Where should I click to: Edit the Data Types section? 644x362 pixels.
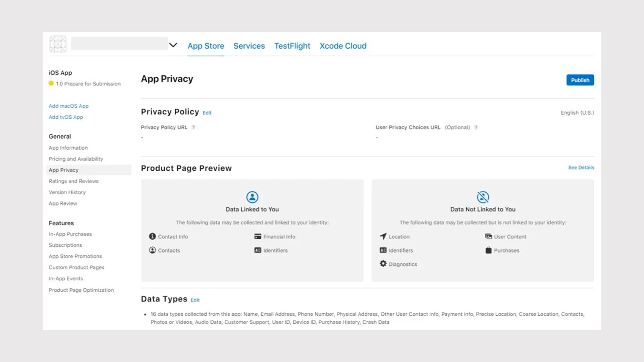click(x=195, y=300)
